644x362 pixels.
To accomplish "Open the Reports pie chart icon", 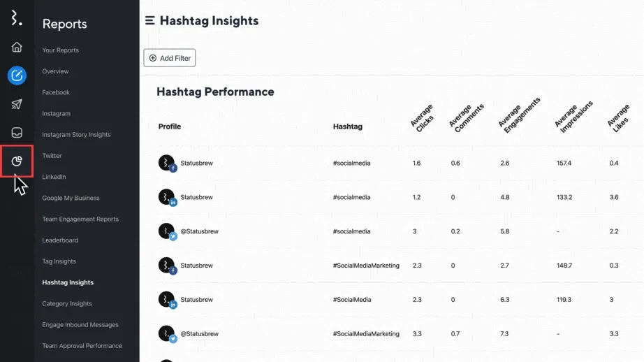I will click(x=17, y=162).
